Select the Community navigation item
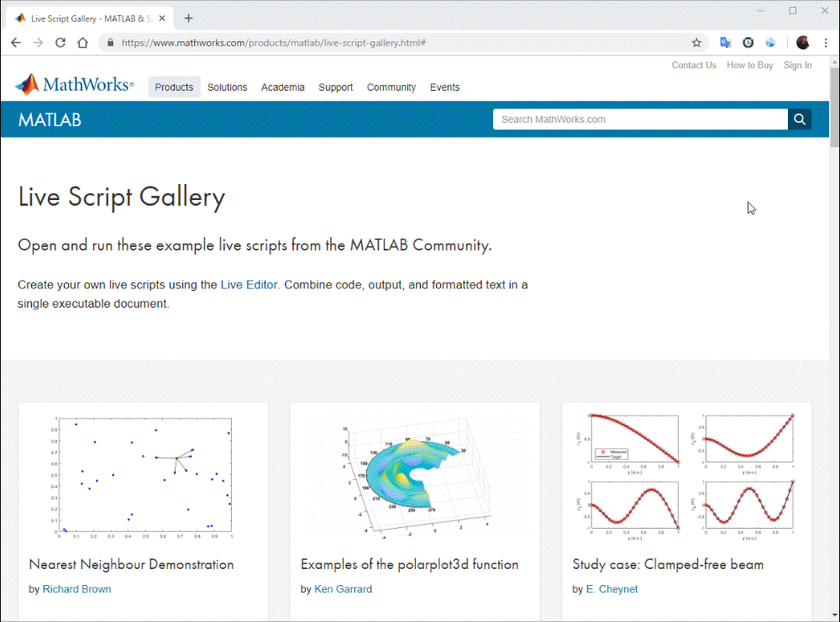840x622 pixels. click(x=391, y=87)
